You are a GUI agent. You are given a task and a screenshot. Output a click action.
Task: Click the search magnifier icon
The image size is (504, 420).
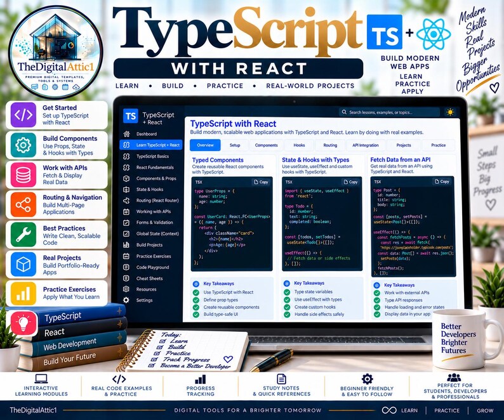tap(344, 112)
